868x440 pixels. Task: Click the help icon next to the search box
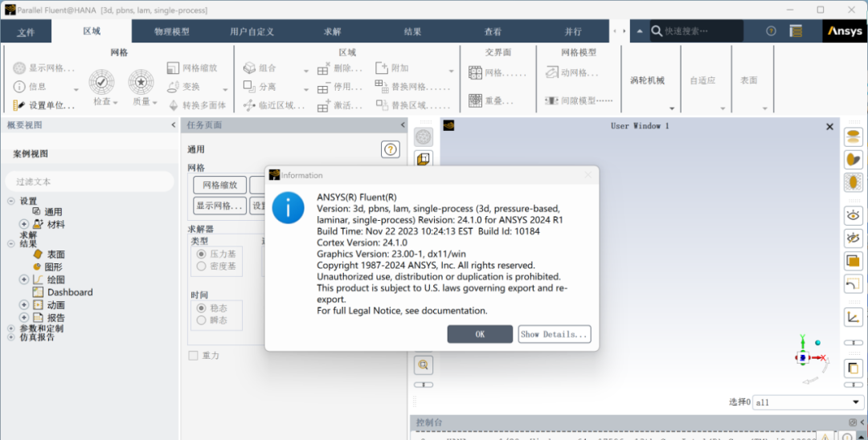click(x=771, y=31)
